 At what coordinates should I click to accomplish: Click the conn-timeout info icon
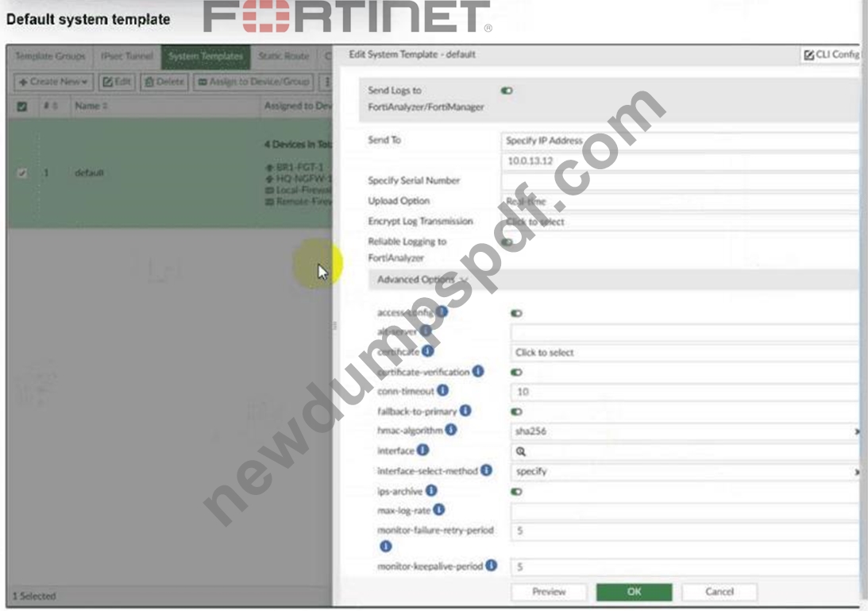(x=443, y=391)
